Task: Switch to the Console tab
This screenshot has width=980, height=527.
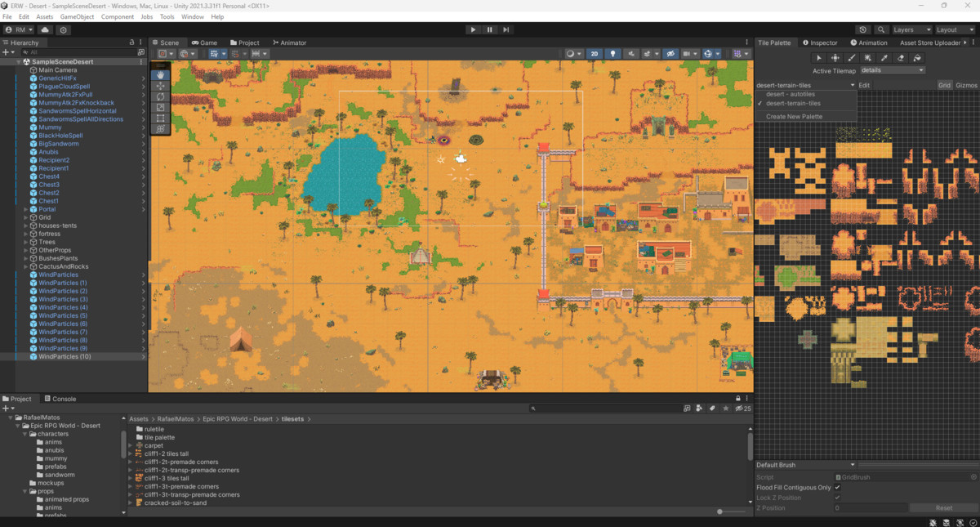Action: [x=60, y=399]
